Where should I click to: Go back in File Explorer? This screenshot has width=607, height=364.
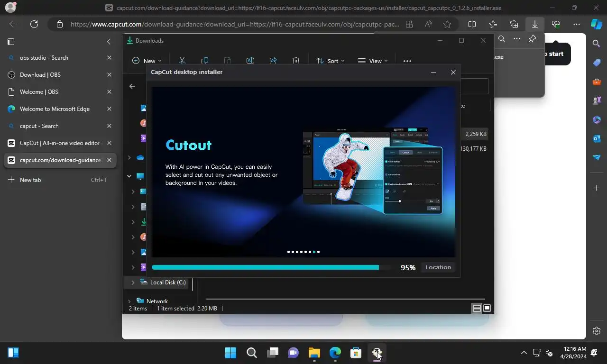tap(132, 86)
